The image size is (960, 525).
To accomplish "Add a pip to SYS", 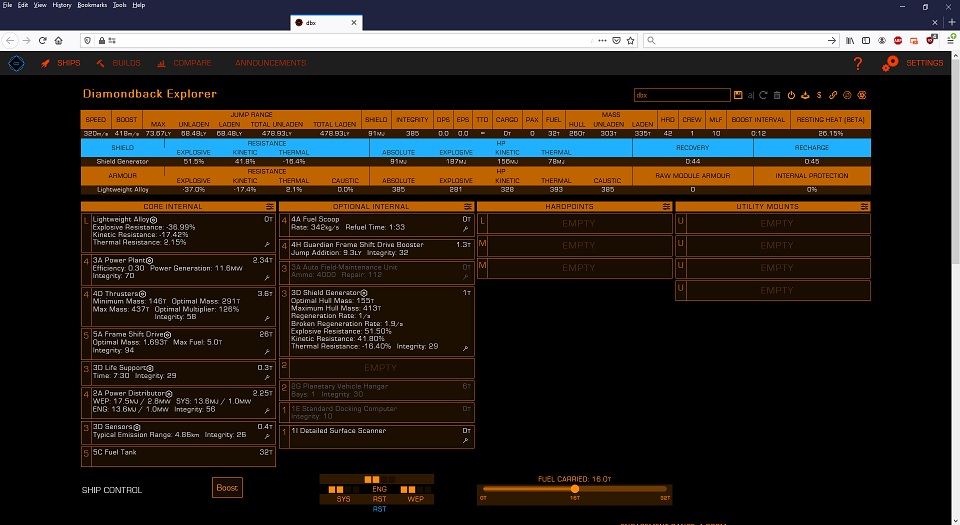I will 343,499.
